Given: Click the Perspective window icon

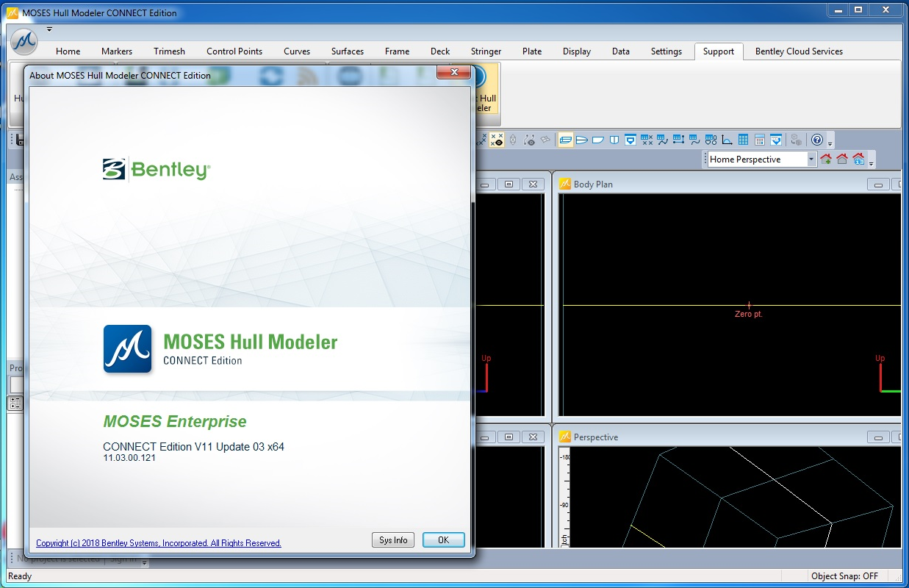Looking at the screenshot, I should pyautogui.click(x=565, y=437).
